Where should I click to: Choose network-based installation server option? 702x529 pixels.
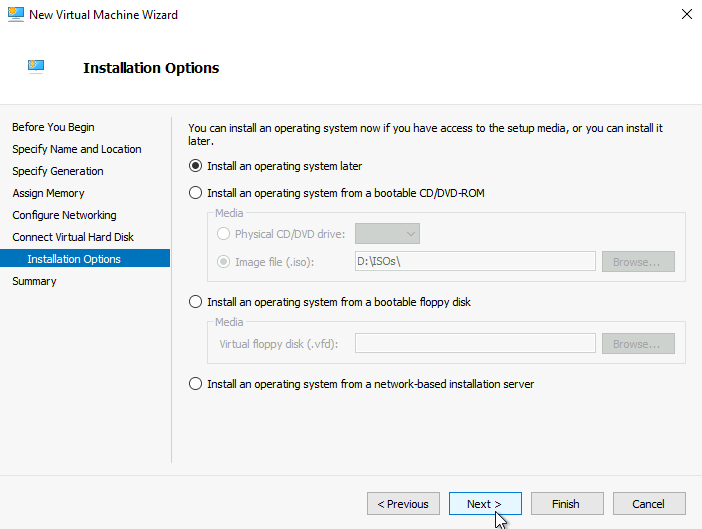pos(361,384)
